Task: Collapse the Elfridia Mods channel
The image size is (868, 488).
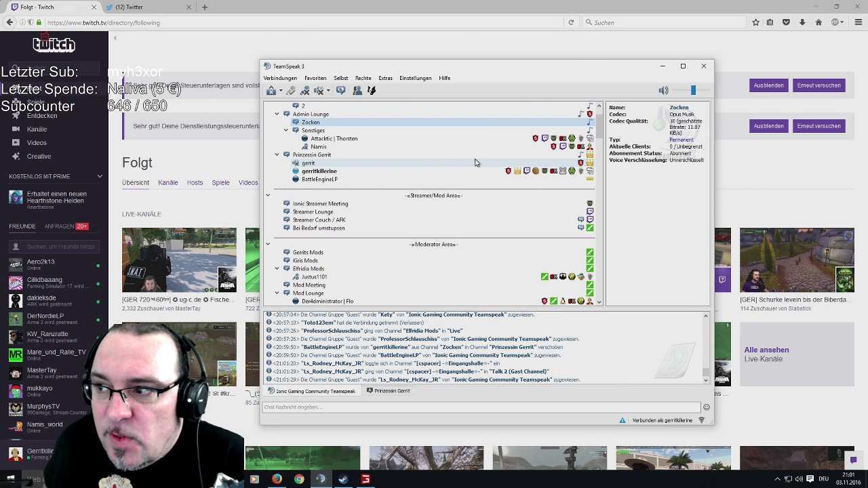Action: click(277, 268)
